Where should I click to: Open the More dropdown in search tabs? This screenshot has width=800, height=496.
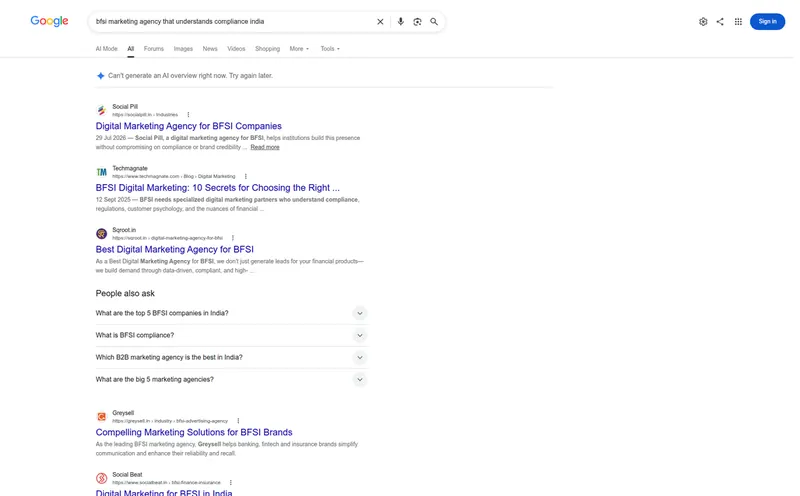299,49
